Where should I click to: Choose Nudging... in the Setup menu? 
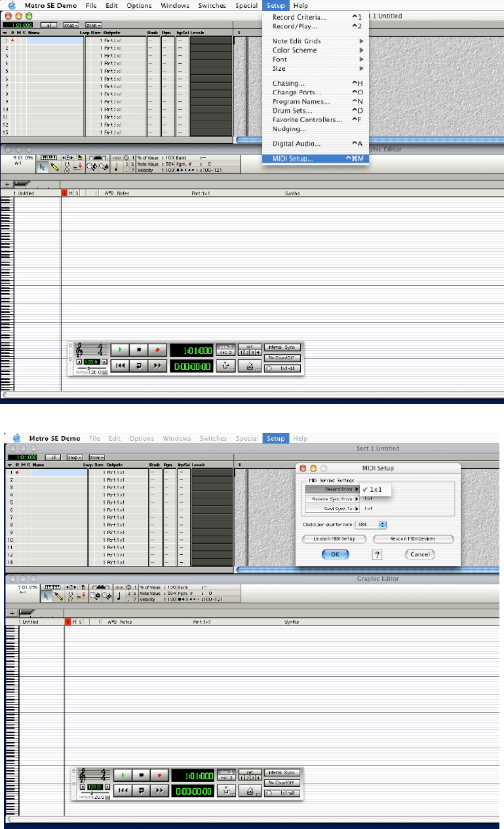(316, 129)
